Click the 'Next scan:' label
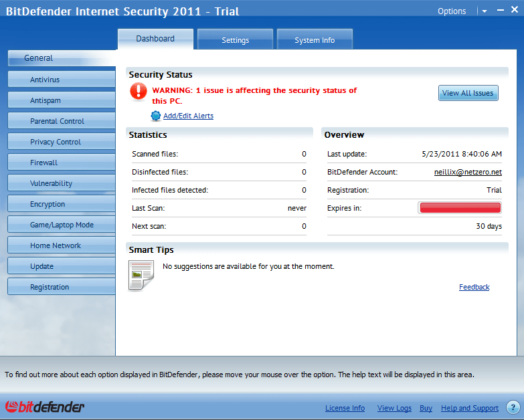 click(149, 226)
